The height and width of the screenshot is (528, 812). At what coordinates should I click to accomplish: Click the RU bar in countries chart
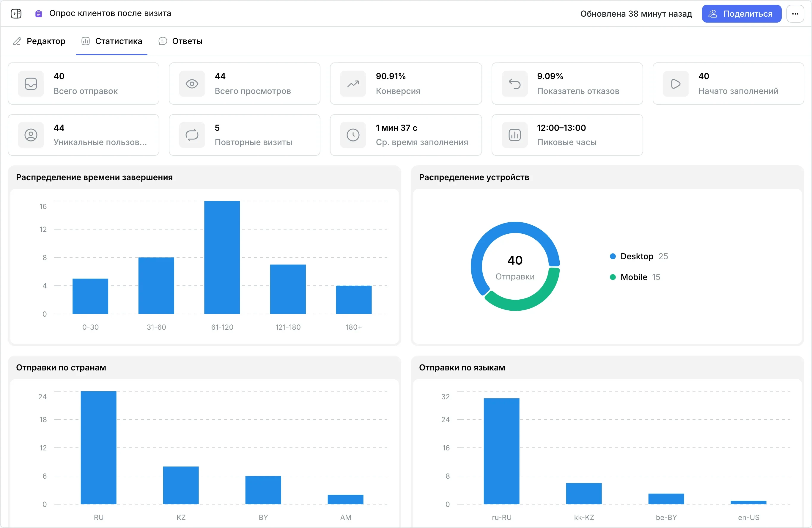click(99, 447)
